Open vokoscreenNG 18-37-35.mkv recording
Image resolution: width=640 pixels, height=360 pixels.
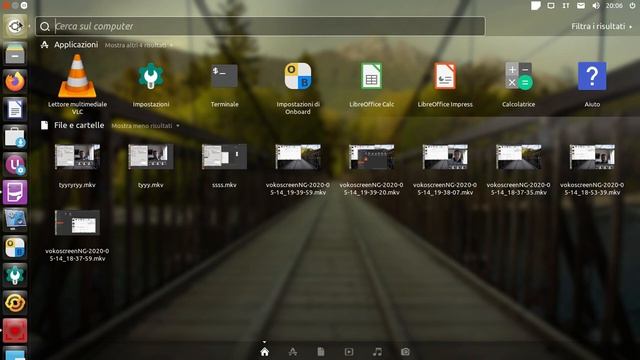[518, 157]
